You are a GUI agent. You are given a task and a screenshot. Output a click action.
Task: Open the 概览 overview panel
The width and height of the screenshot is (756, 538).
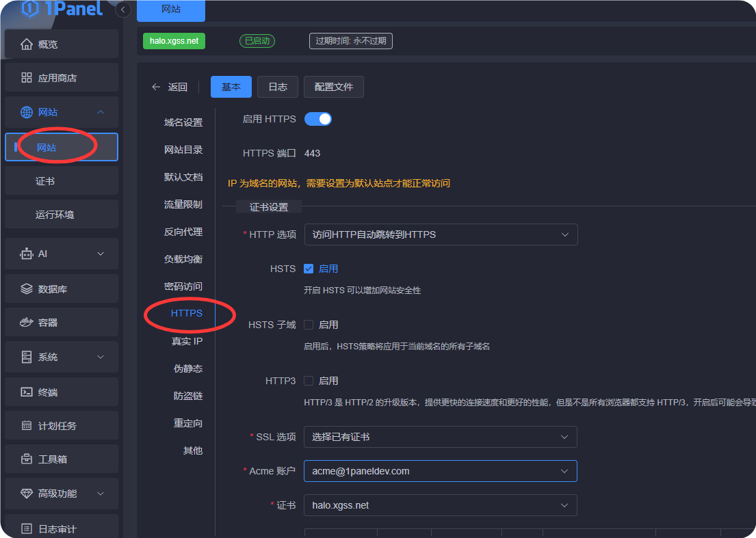point(61,44)
